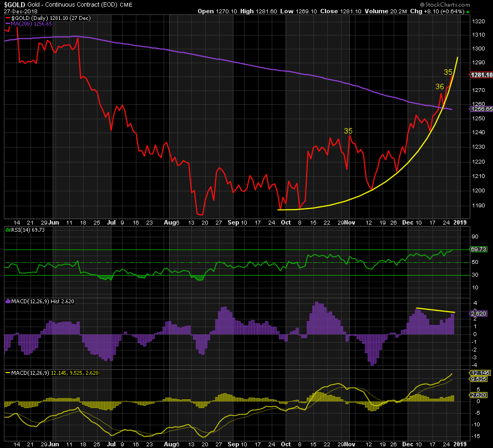
Task: Click the purple MACD Hist legend square
Action: (x=7, y=301)
